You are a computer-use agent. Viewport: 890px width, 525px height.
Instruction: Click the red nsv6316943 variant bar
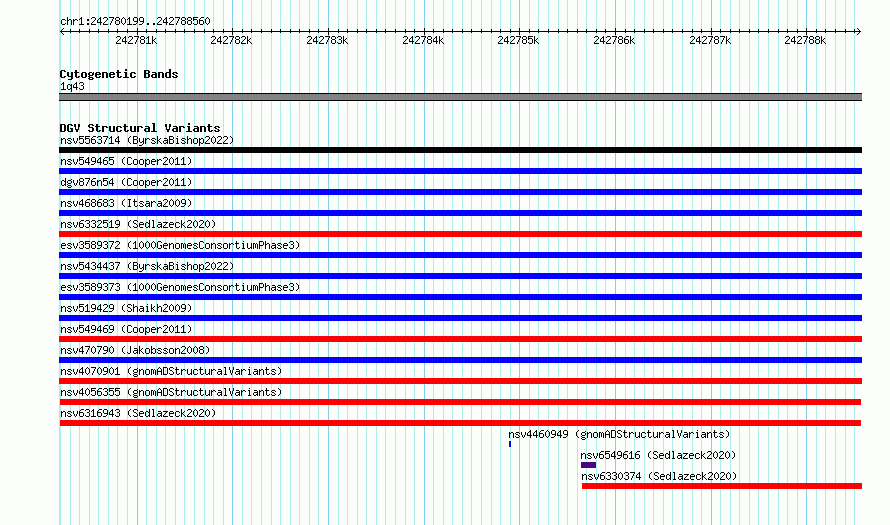coord(460,423)
